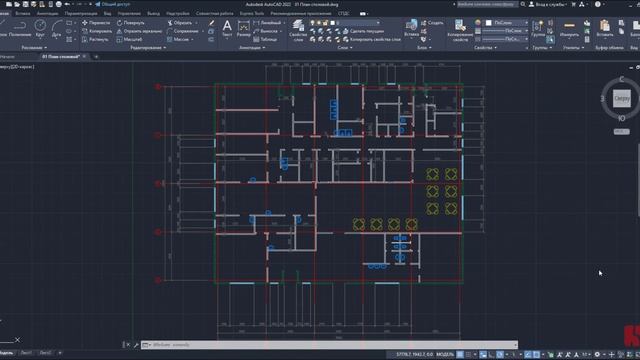Image resolution: width=640 pixels, height=360 pixels.
Task: Activate the Trim (Обрезать) command
Action: click(x=180, y=23)
